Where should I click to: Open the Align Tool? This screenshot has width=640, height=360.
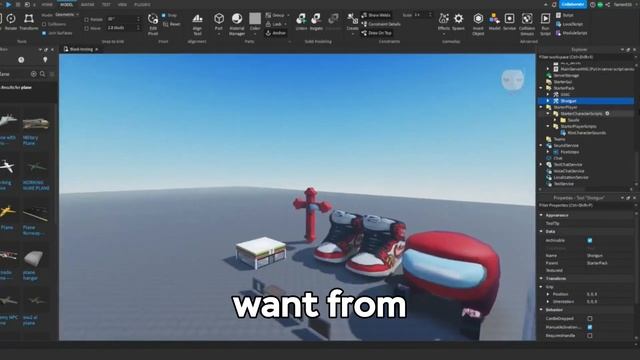[198, 24]
